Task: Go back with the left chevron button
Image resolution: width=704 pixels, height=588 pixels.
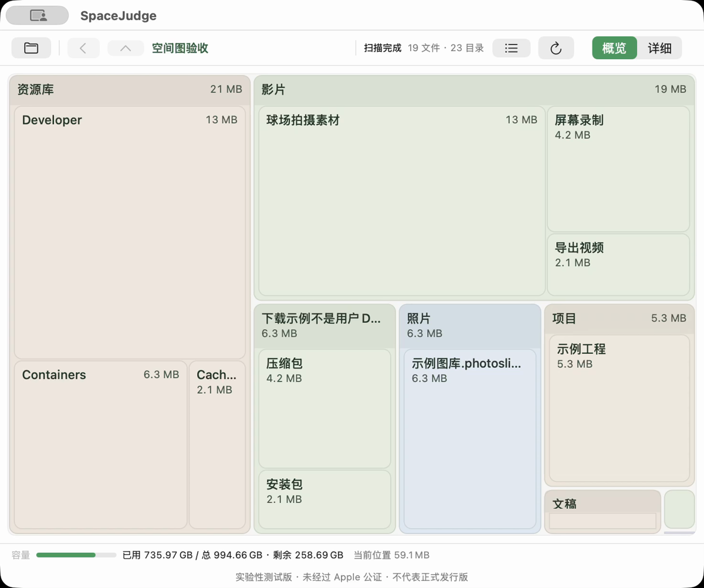Action: (x=83, y=48)
